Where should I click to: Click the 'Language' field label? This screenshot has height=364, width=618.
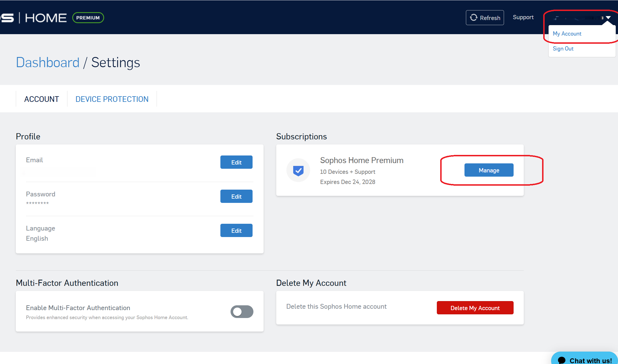click(40, 228)
